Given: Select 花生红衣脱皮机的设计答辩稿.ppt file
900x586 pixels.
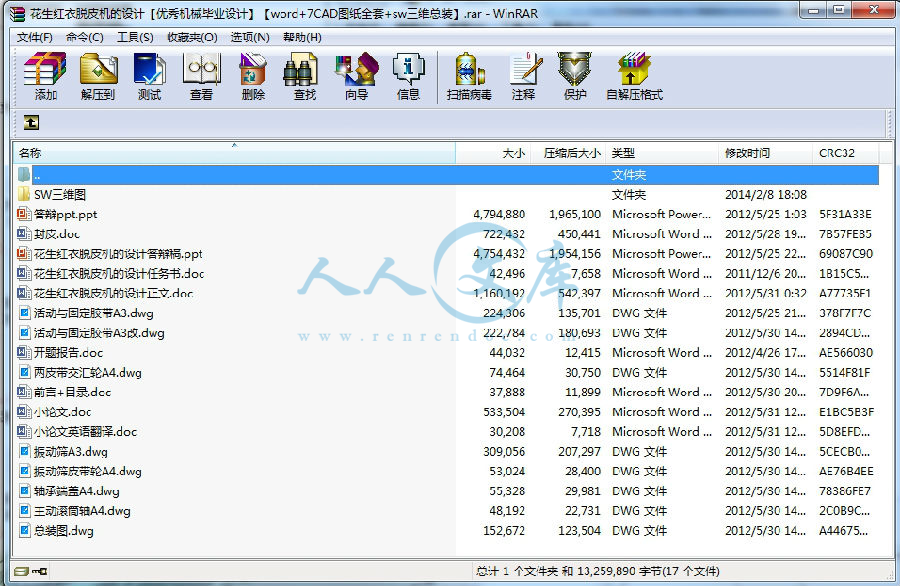Looking at the screenshot, I should coord(118,254).
